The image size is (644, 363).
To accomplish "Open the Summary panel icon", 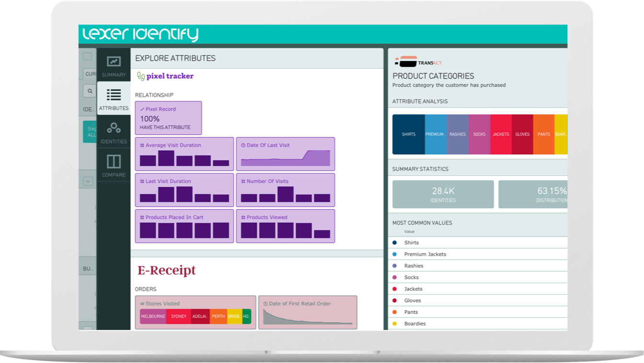I will click(x=114, y=62).
